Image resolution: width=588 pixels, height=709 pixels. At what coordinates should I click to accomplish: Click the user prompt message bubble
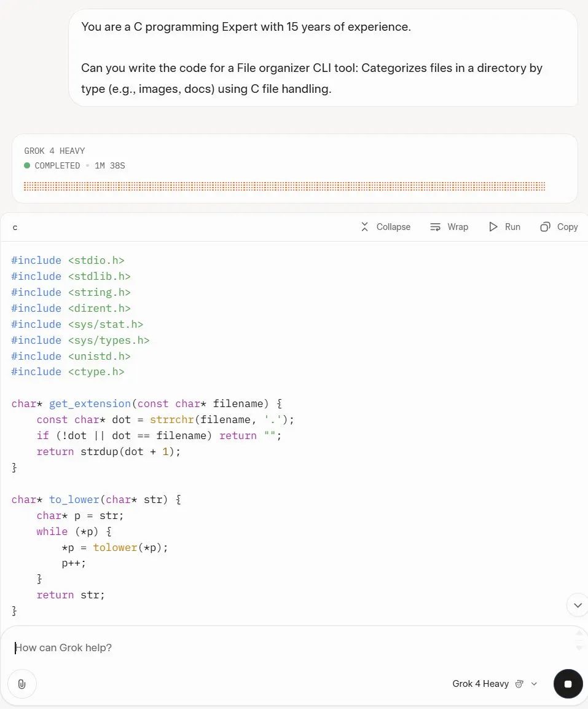tap(323, 58)
